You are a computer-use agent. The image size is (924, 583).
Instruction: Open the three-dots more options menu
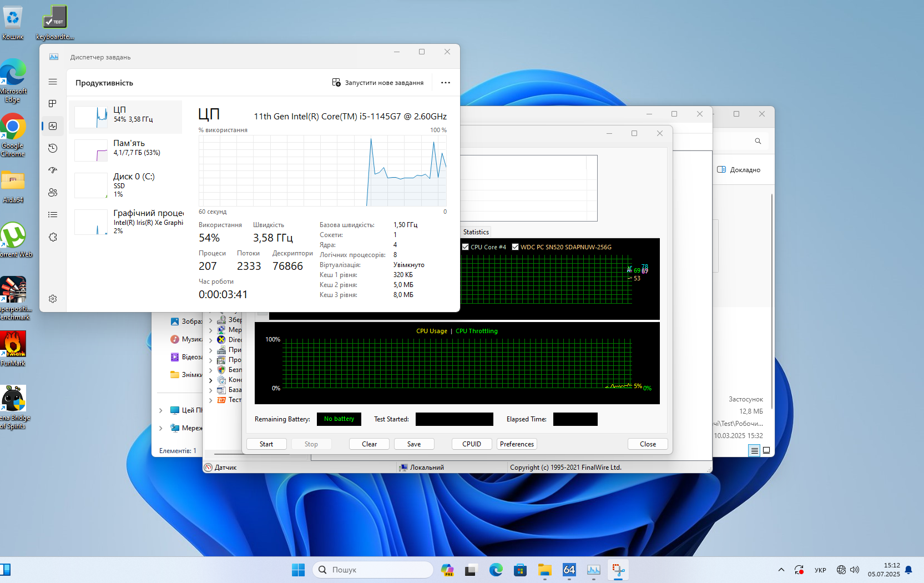point(445,83)
